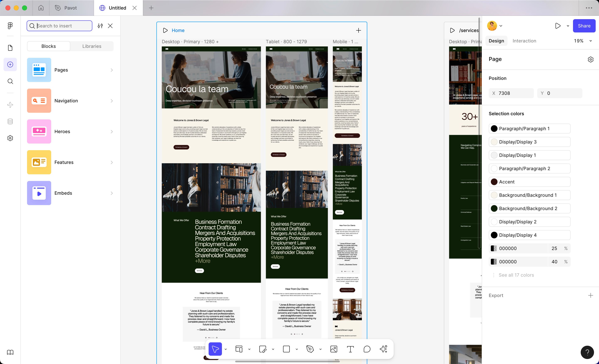Expand the Layout tool options chevron
Image resolution: width=599 pixels, height=364 pixels.
pos(249,349)
